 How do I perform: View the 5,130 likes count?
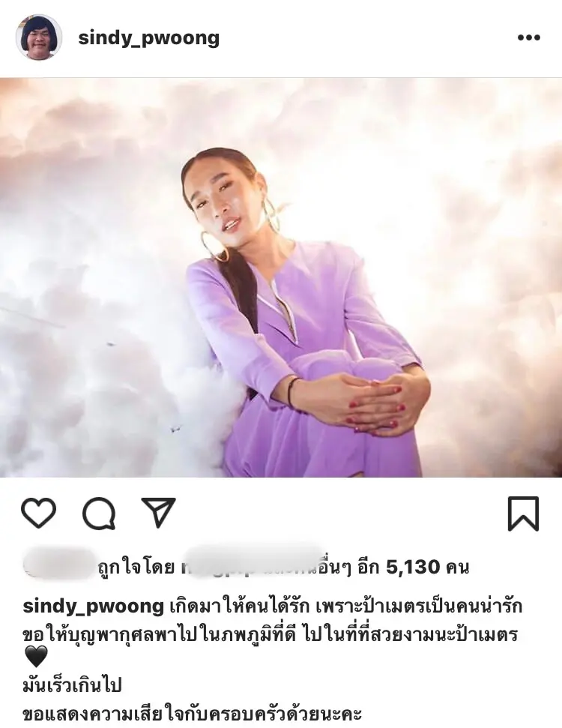[413, 567]
